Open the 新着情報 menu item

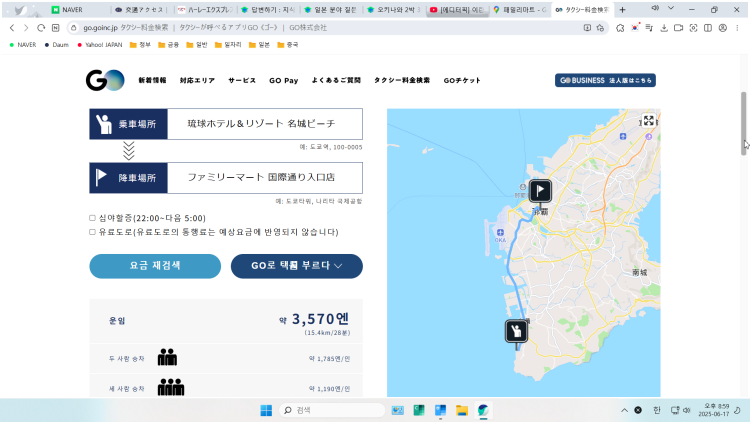153,80
